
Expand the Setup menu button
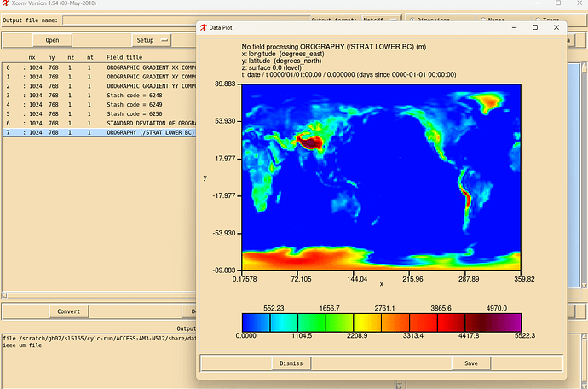click(x=153, y=40)
